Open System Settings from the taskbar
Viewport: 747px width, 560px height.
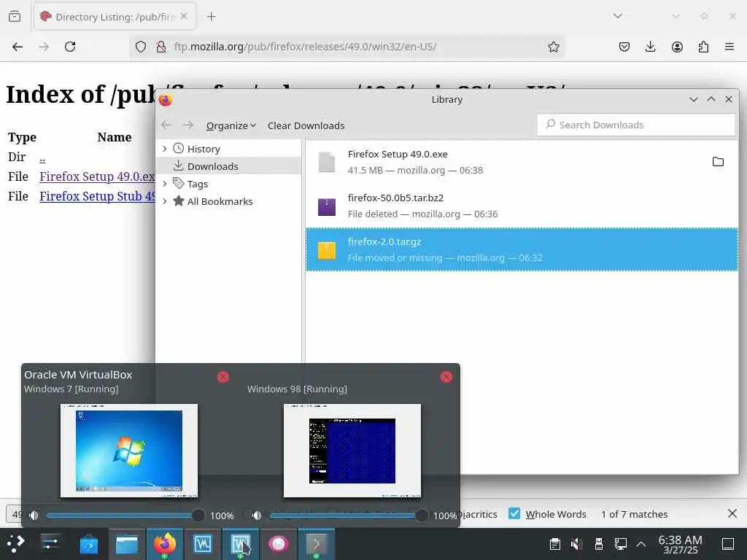[50, 544]
